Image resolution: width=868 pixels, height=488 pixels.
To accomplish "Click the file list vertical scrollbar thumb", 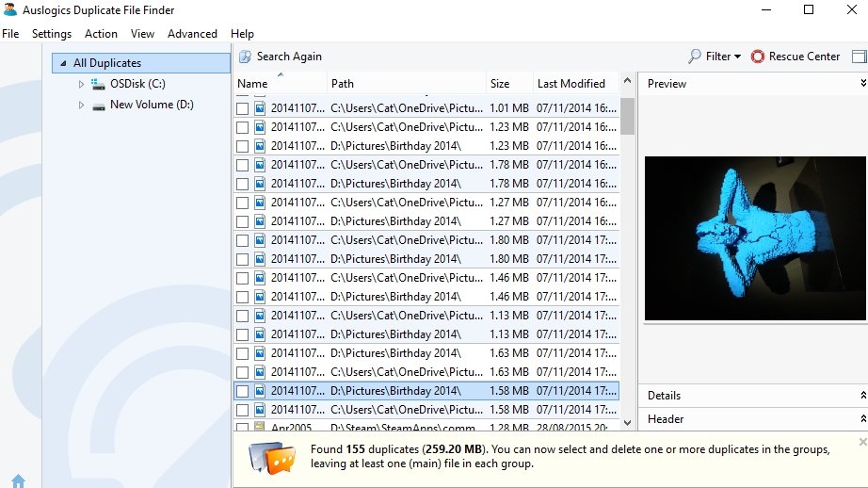I will (x=627, y=116).
